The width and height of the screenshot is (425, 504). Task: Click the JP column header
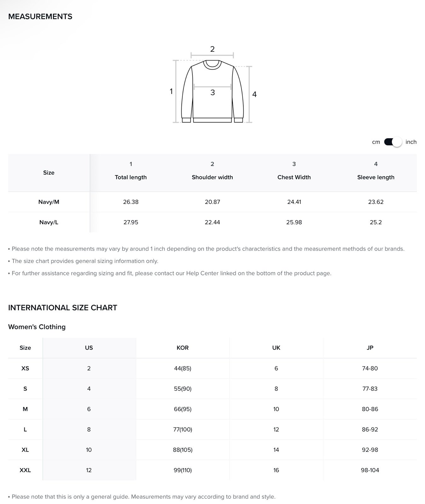[x=370, y=348]
